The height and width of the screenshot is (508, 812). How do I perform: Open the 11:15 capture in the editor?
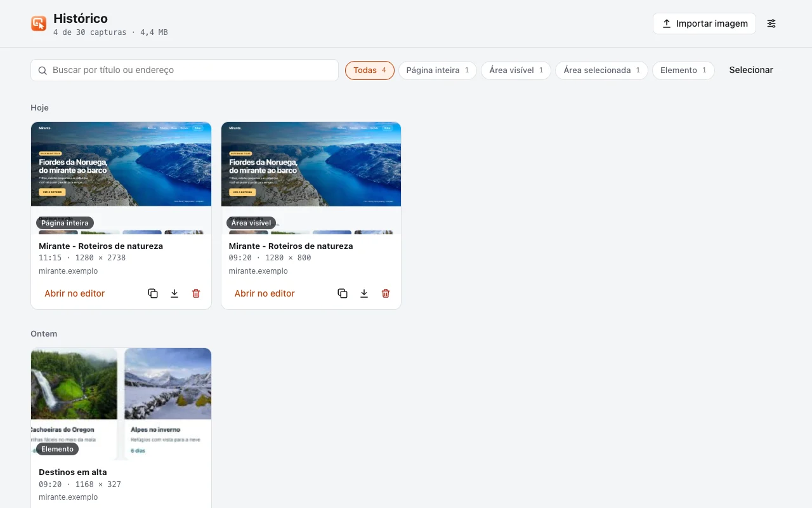(x=74, y=293)
